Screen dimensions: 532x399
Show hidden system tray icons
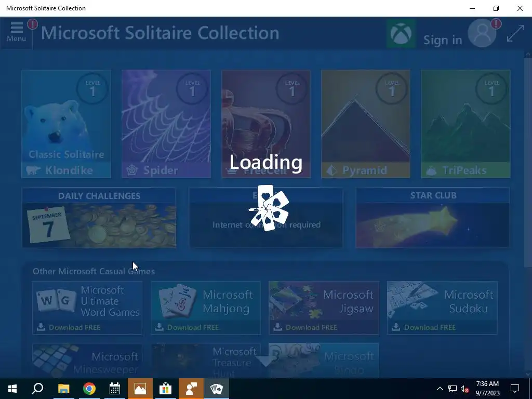[440, 389]
